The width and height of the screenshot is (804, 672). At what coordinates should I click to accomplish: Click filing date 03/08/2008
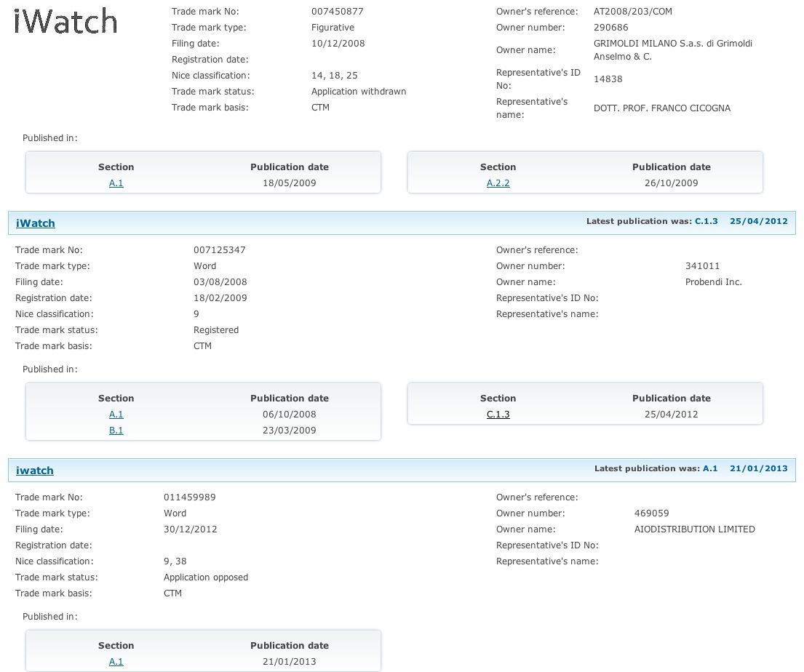click(x=220, y=281)
